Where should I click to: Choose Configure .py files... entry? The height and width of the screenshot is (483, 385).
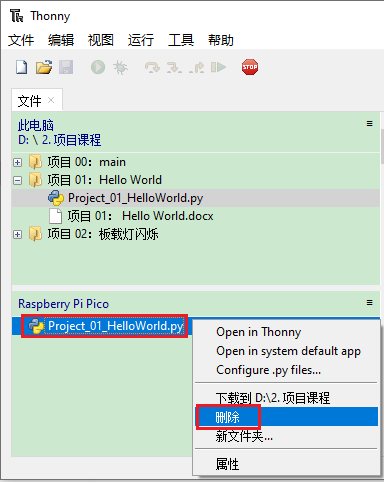coord(286,370)
